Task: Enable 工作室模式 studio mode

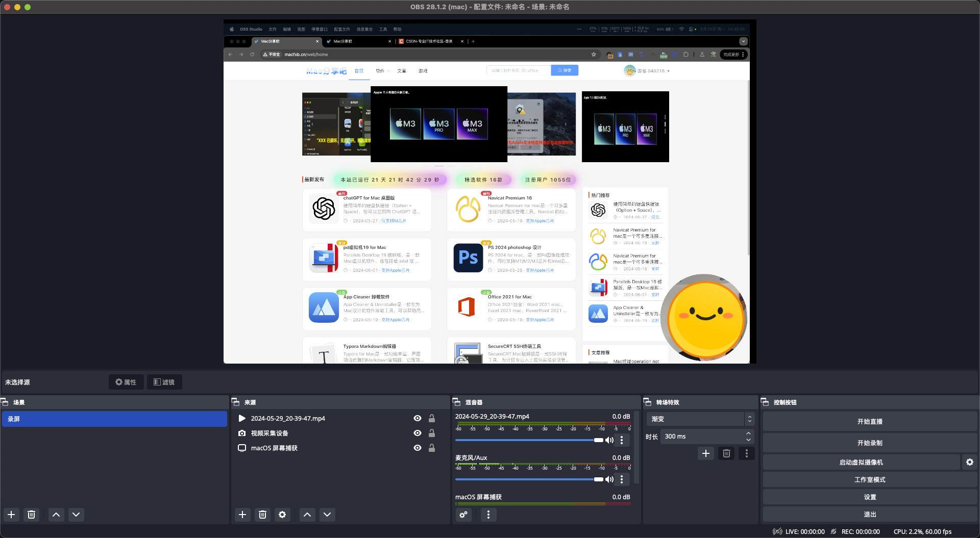Action: 870,479
